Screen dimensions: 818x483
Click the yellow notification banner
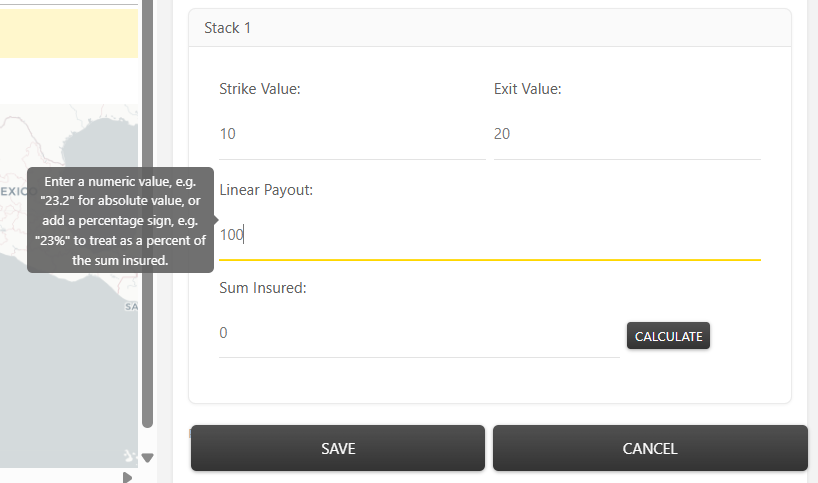pyautogui.click(x=68, y=34)
